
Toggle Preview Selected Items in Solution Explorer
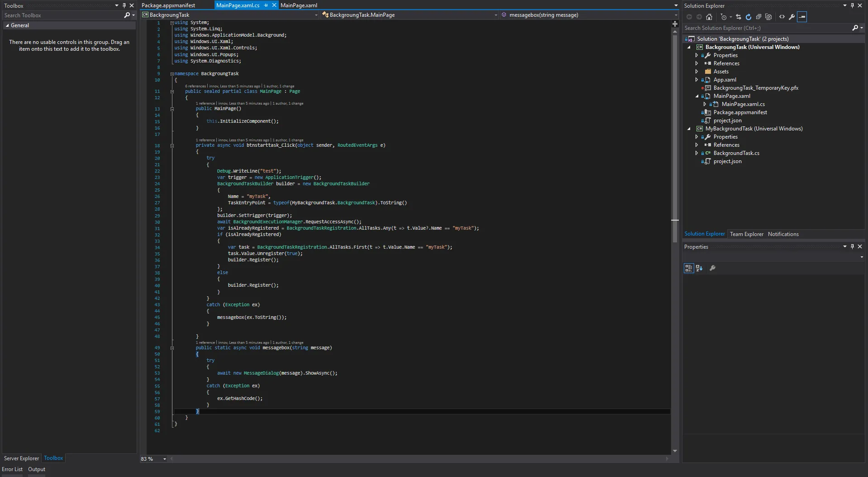[802, 17]
